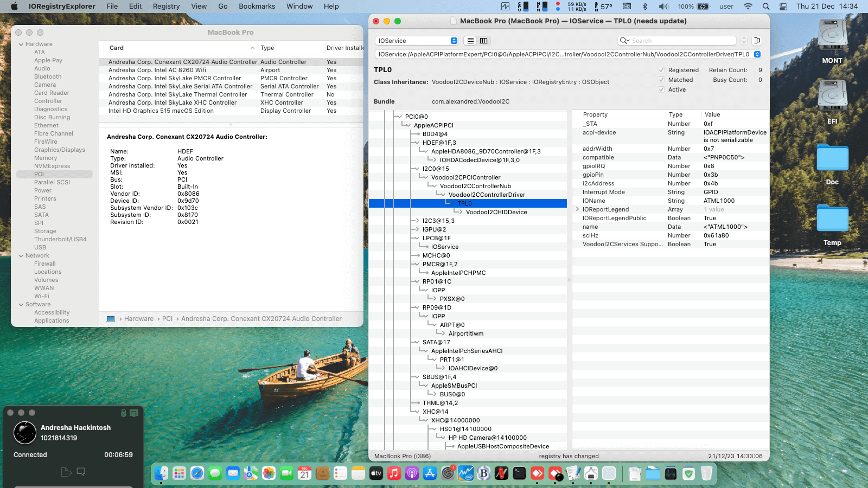Image resolution: width=868 pixels, height=488 pixels.
Task: Toggle the inspector sidebar panel button
Action: pyautogui.click(x=757, y=41)
